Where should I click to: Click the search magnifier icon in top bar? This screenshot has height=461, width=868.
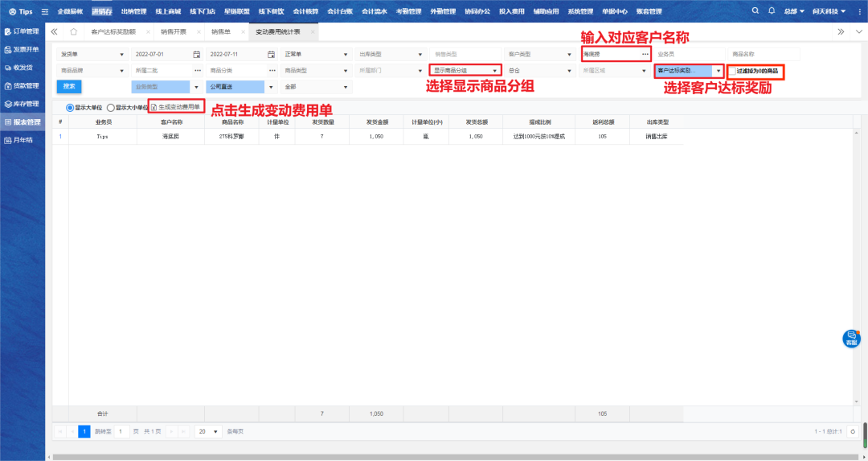(755, 11)
